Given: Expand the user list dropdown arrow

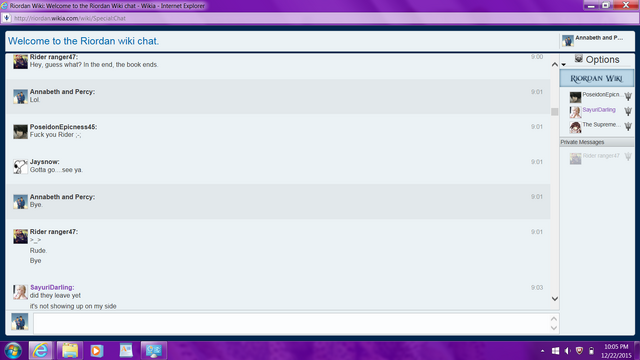Looking at the screenshot, I should tap(564, 64).
